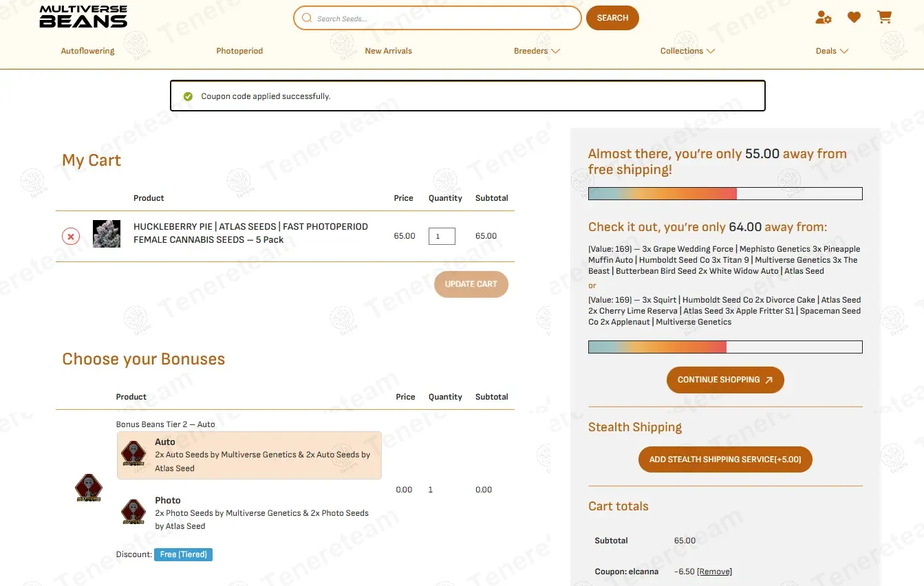Open the account settings user icon
This screenshot has height=586, width=924.
coord(823,17)
